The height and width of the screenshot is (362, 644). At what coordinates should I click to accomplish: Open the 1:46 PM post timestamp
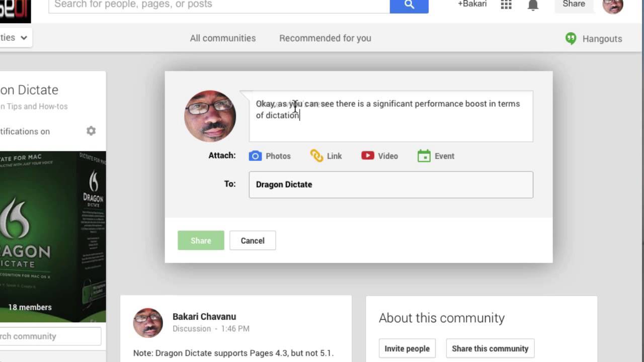pyautogui.click(x=234, y=329)
